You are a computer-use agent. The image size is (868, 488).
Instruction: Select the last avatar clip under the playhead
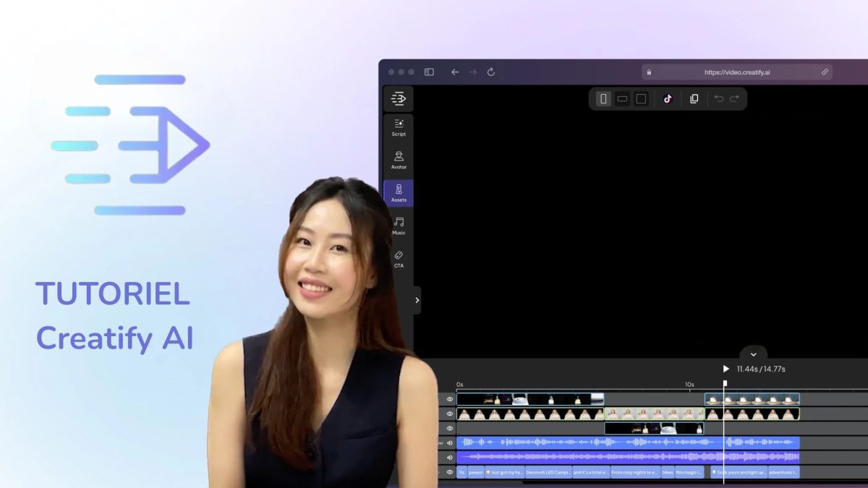click(752, 414)
